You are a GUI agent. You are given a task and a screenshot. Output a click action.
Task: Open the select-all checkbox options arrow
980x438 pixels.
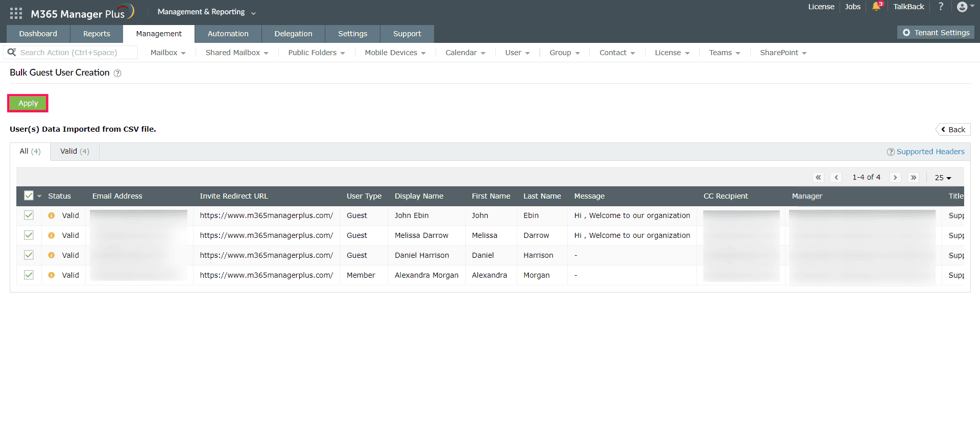tap(39, 196)
